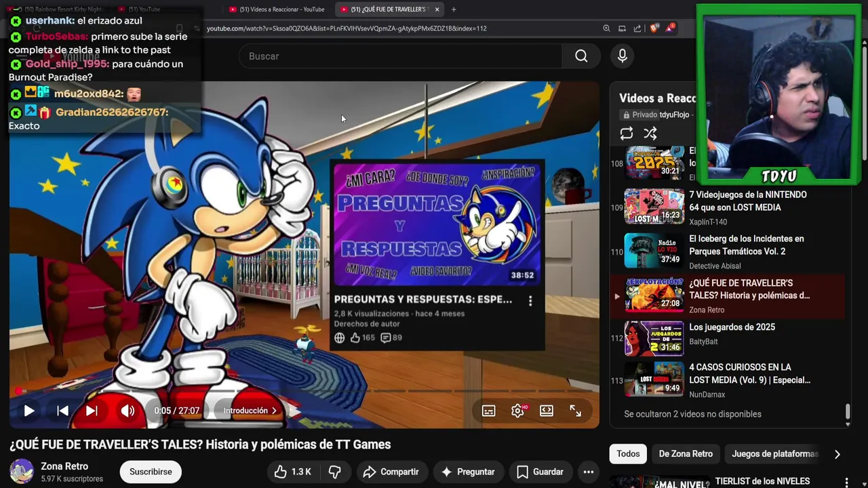The height and width of the screenshot is (488, 868).
Task: Click the Preguntar button
Action: [x=468, y=472]
